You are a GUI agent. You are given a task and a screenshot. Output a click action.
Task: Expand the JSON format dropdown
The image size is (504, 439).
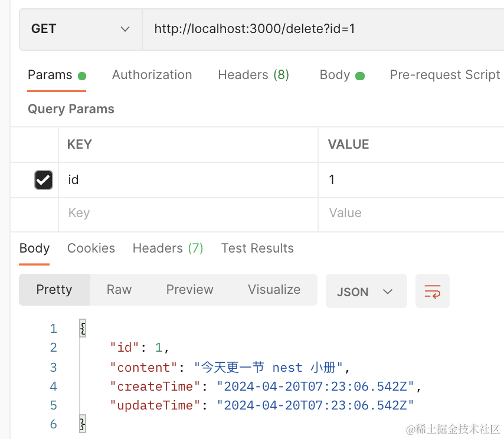tap(366, 291)
